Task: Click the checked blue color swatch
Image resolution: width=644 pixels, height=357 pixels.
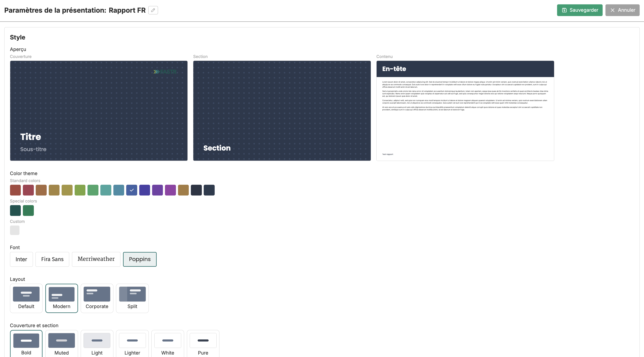Action: pyautogui.click(x=132, y=190)
